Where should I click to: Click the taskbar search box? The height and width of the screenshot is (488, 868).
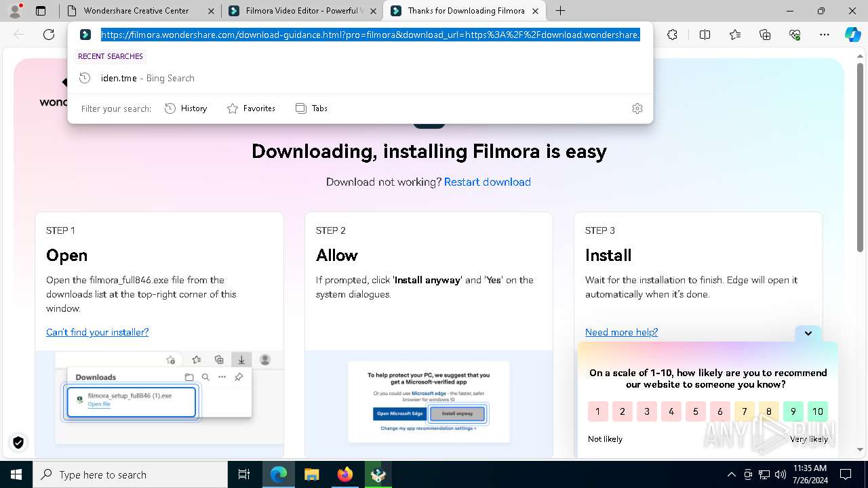pos(130,474)
